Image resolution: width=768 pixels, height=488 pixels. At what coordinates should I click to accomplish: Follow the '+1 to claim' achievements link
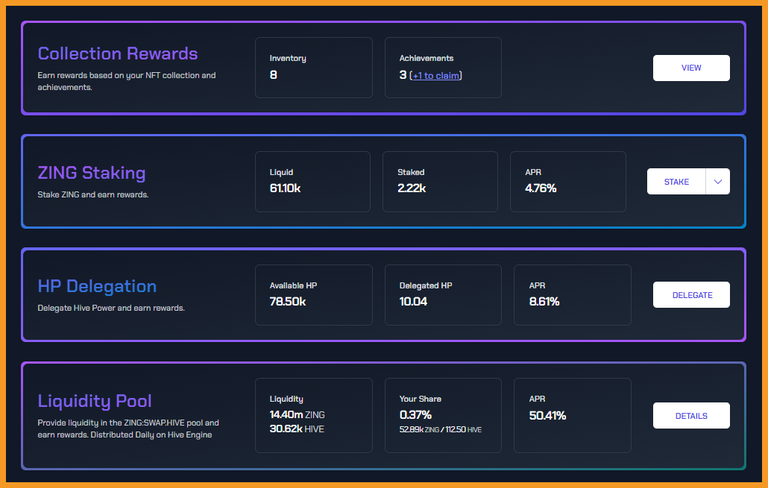point(436,75)
